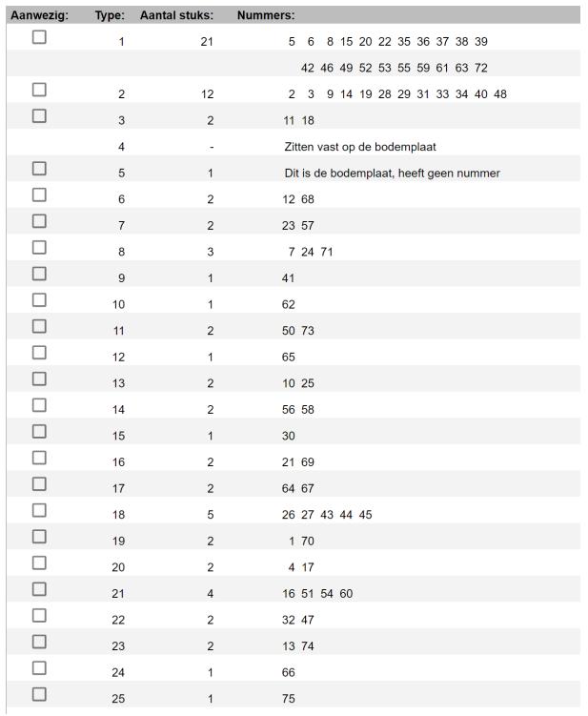The image size is (588, 716).
Task: Check the last row's type 25 checkbox
Action: pos(39,694)
